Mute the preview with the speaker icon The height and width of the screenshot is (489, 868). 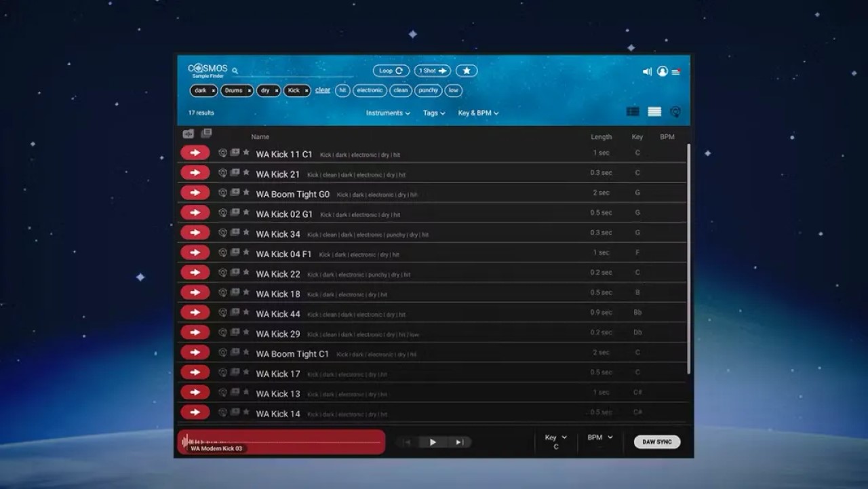(647, 71)
